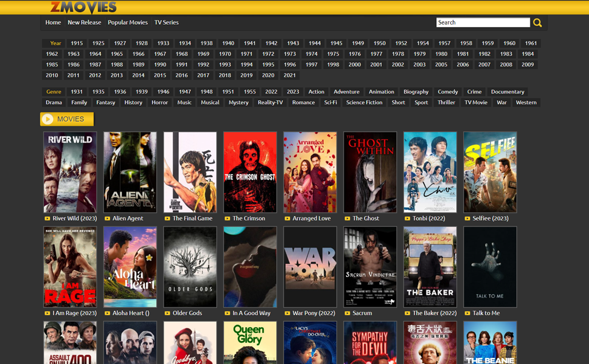
Task: Choose year 1984 filter
Action: click(528, 54)
